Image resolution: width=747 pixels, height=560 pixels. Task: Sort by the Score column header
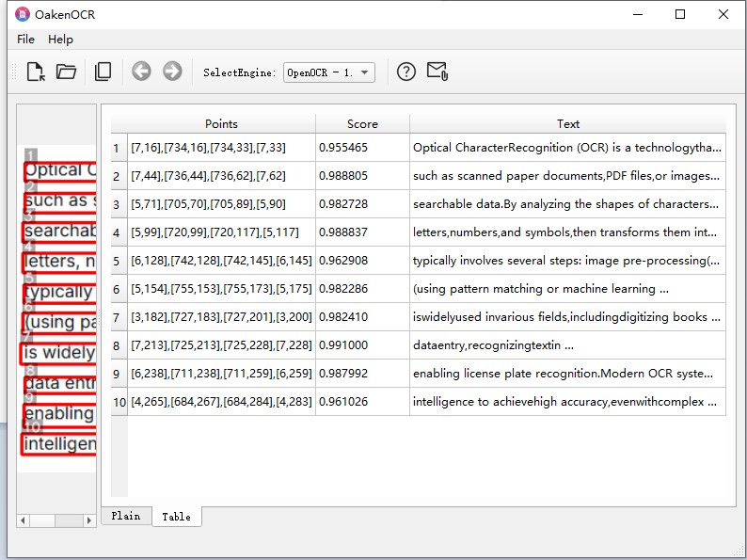(x=362, y=123)
